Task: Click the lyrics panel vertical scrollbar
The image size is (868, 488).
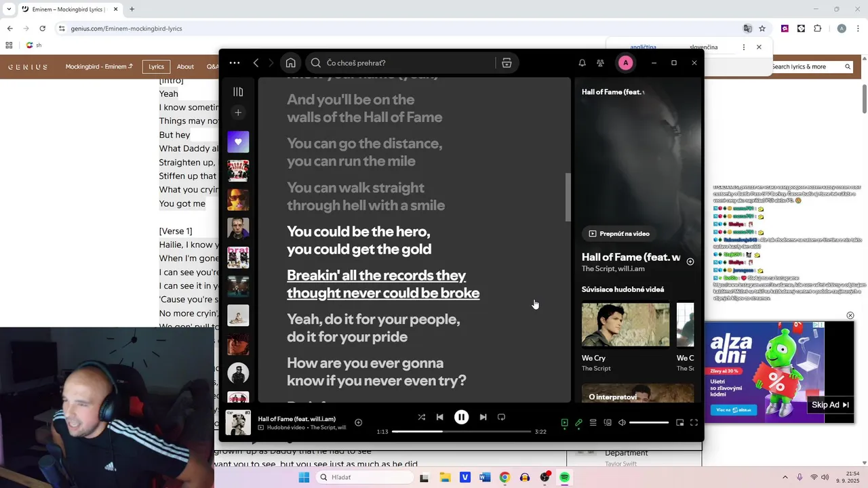Action: (568, 197)
